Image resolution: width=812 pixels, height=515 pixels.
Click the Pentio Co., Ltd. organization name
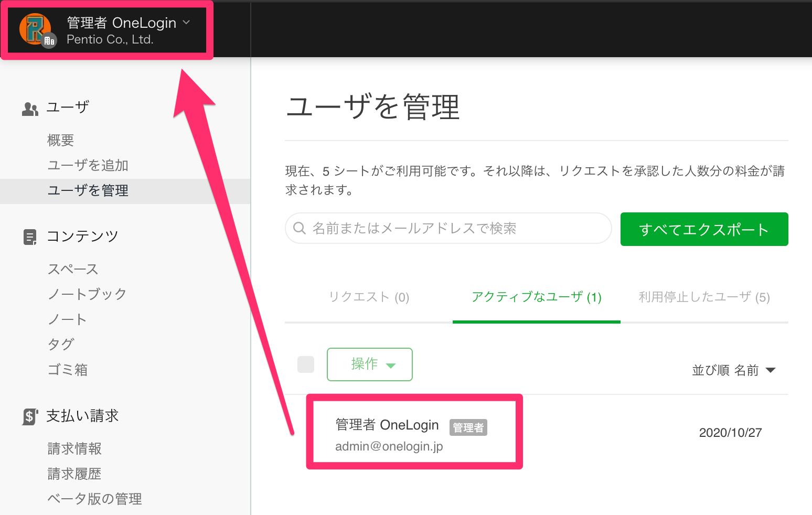coord(110,40)
